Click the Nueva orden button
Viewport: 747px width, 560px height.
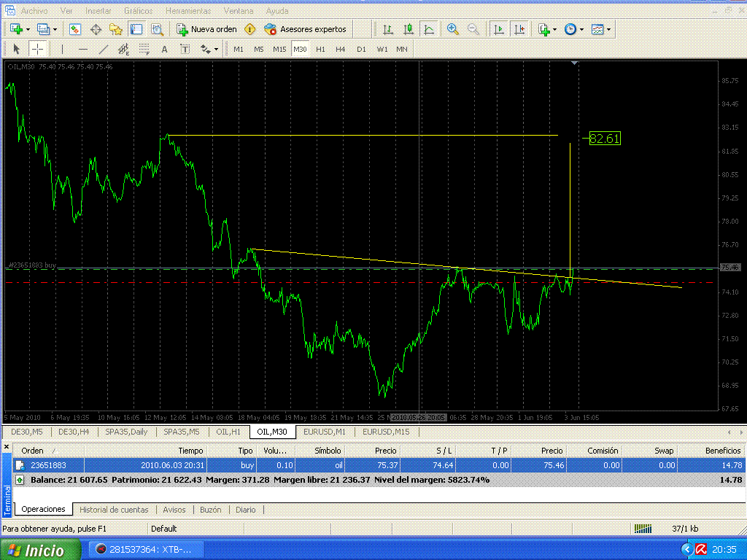(207, 29)
